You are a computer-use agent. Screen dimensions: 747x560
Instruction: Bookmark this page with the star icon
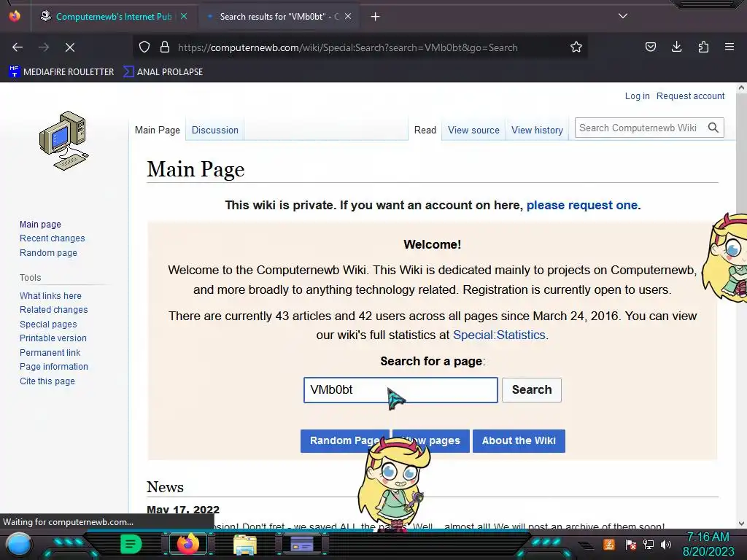point(576,47)
